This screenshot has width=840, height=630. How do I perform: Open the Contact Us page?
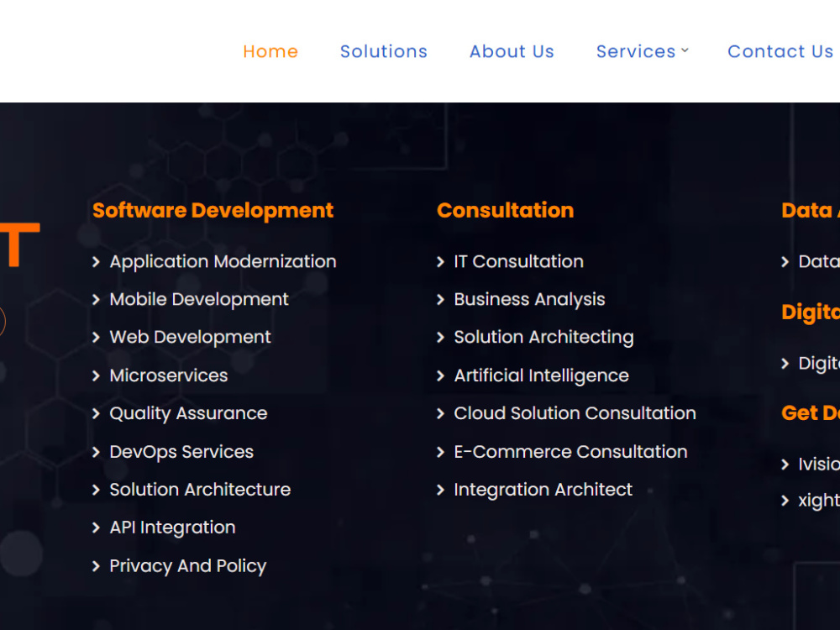780,51
